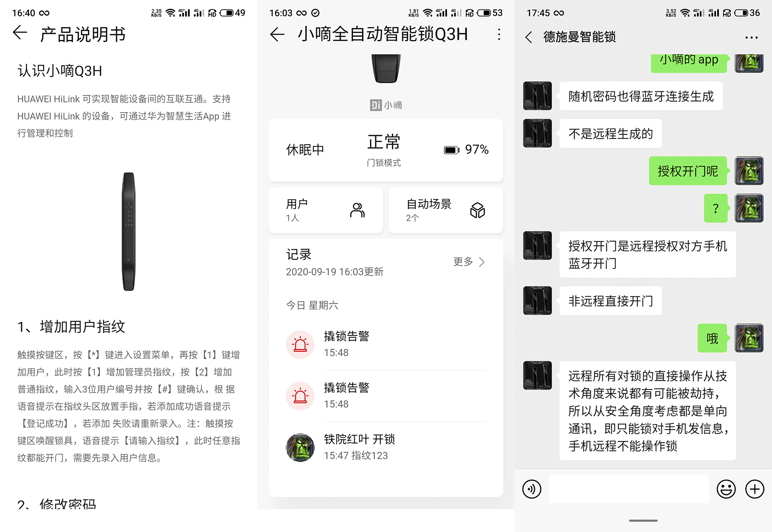
Task: Tap the lock image in manual
Action: tap(129, 232)
